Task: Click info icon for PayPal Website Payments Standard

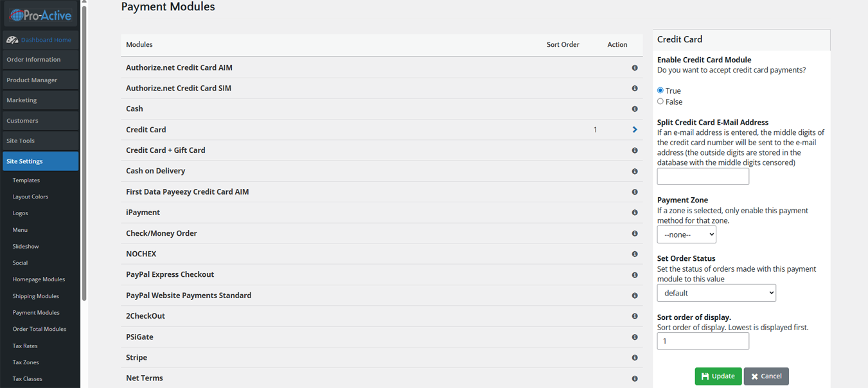Action: 635,296
